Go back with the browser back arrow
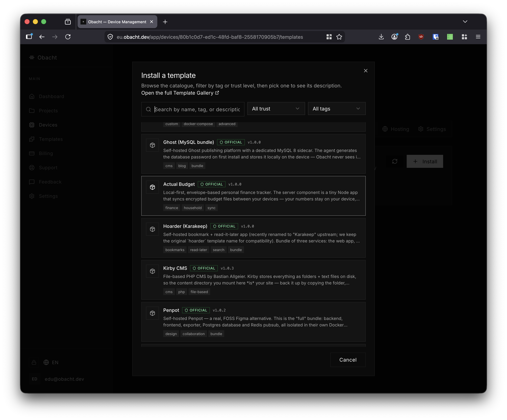This screenshot has width=507, height=420. 42,37
